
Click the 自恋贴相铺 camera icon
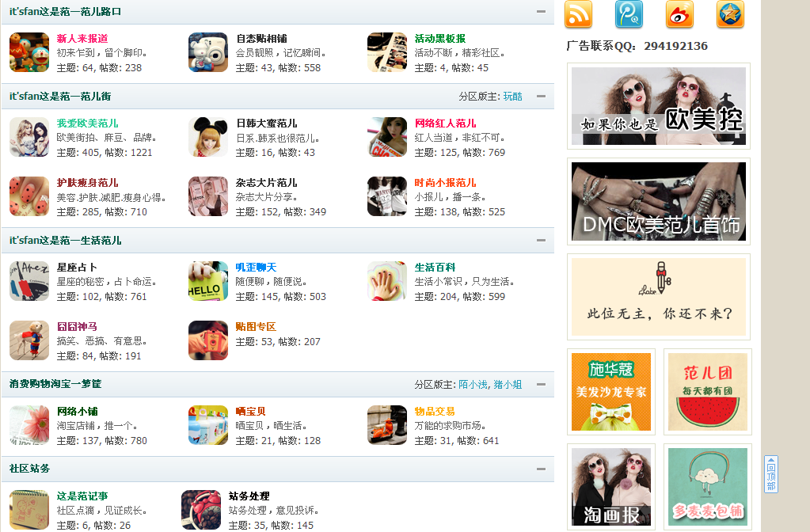(208, 52)
